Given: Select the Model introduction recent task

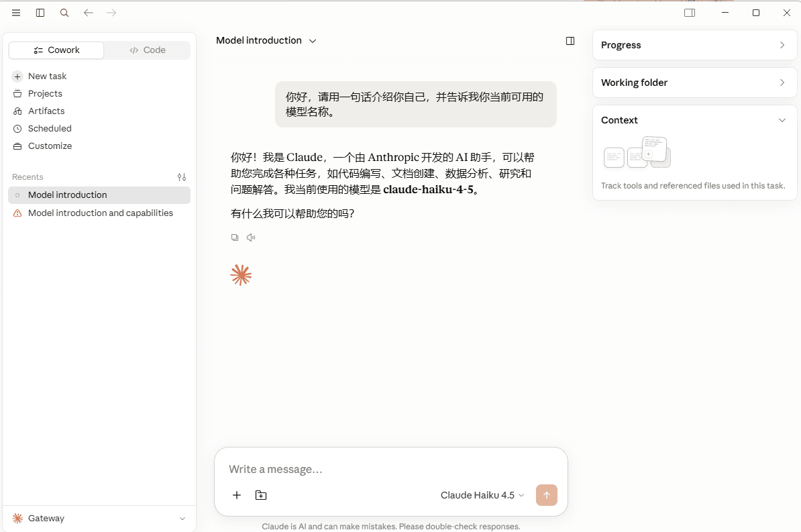Looking at the screenshot, I should (99, 195).
